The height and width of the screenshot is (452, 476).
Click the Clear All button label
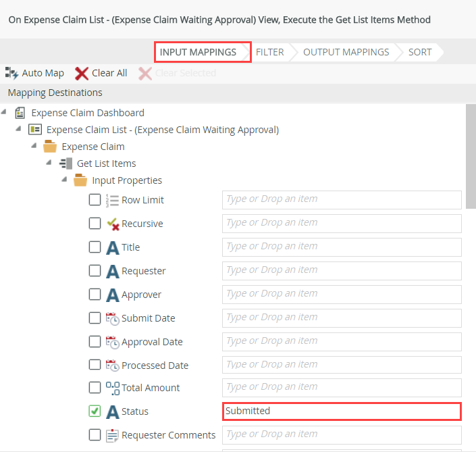109,73
